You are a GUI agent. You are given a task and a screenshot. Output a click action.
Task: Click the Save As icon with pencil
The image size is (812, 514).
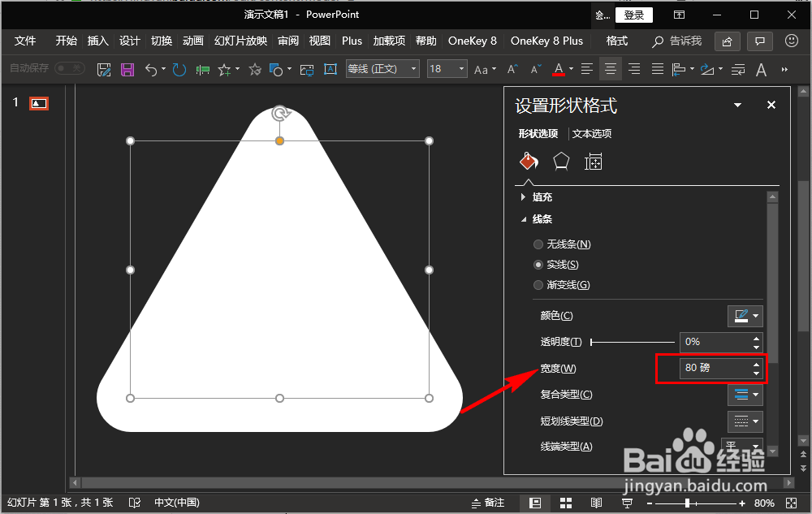[104, 69]
